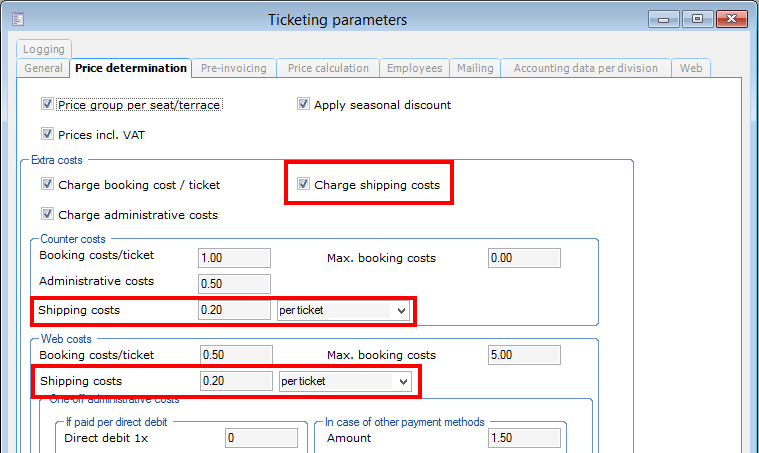Viewport: 759px width, 453px height.
Task: Uncheck Apply seasonal discount
Action: coord(304,104)
